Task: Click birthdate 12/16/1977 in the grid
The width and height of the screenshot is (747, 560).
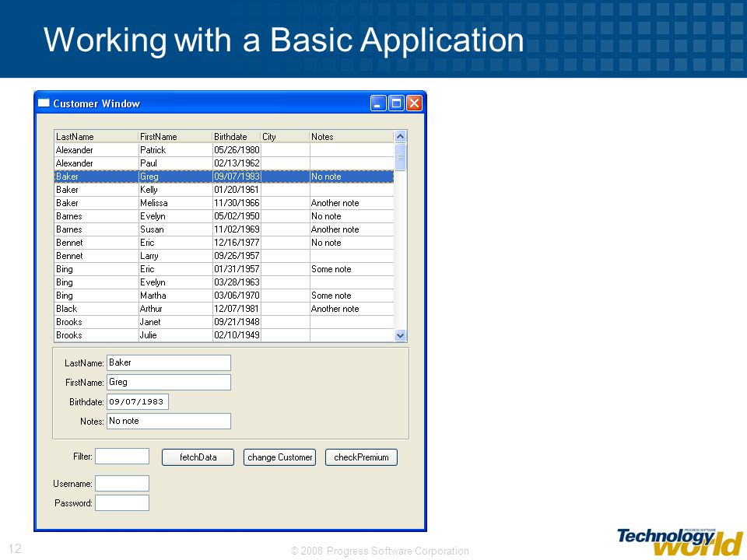Action: click(237, 243)
